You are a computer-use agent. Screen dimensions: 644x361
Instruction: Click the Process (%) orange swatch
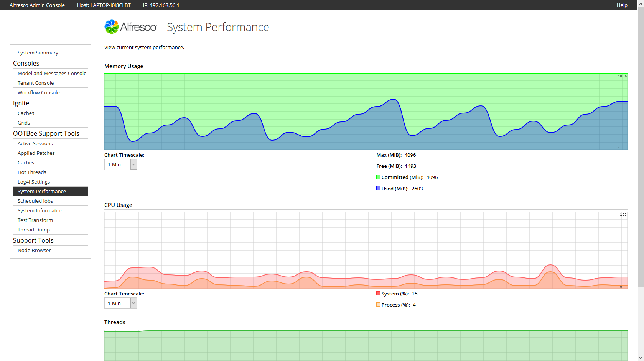click(x=378, y=305)
